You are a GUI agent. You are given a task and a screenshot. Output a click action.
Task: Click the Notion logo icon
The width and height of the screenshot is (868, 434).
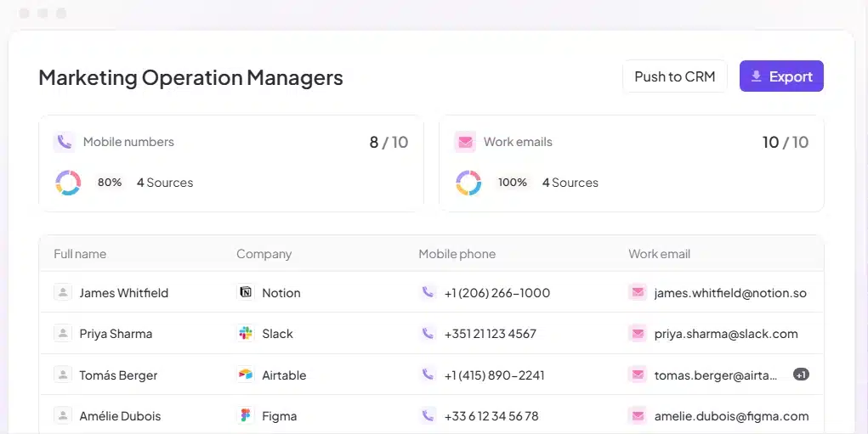[246, 292]
